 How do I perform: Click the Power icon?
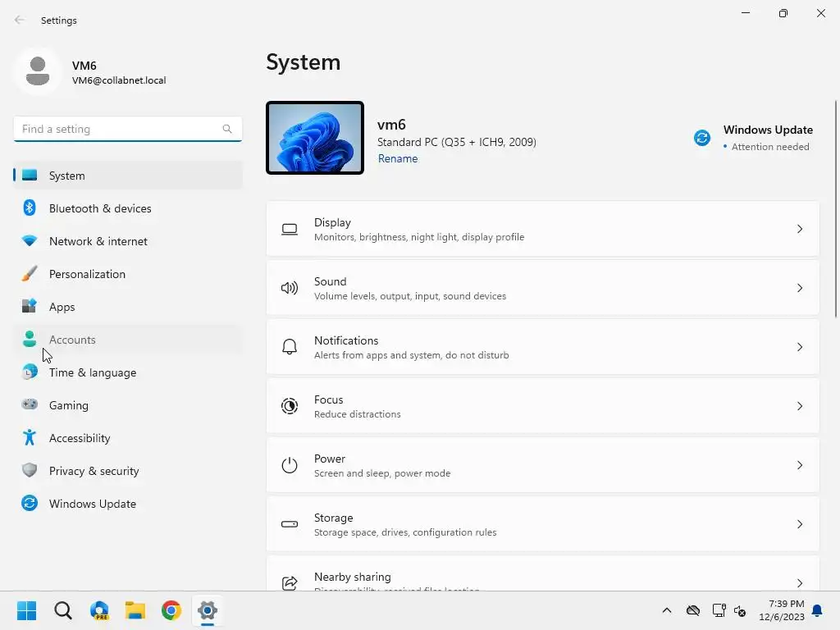tap(290, 465)
